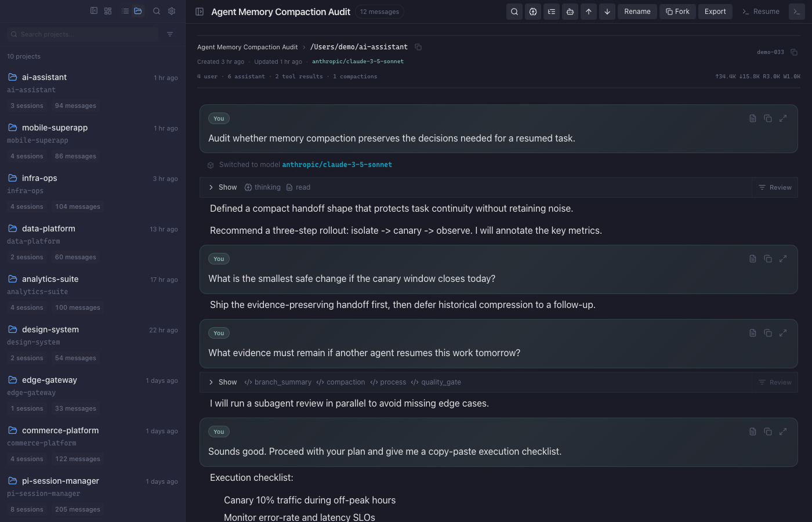
Task: Switch sidebar to project folder view
Action: (138, 11)
